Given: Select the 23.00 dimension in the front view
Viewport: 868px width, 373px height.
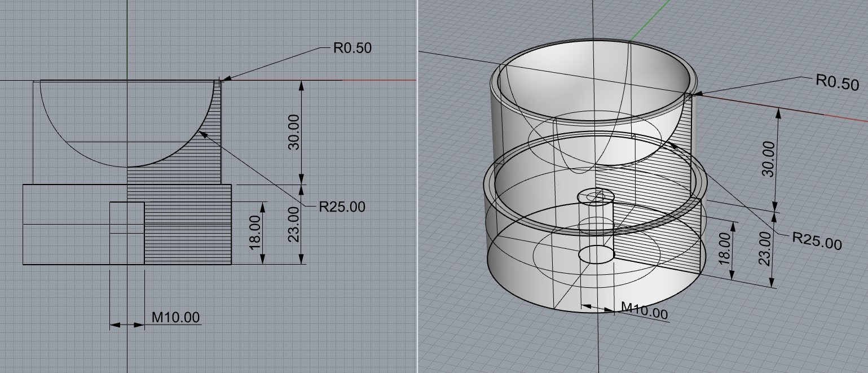Looking at the screenshot, I should (294, 224).
